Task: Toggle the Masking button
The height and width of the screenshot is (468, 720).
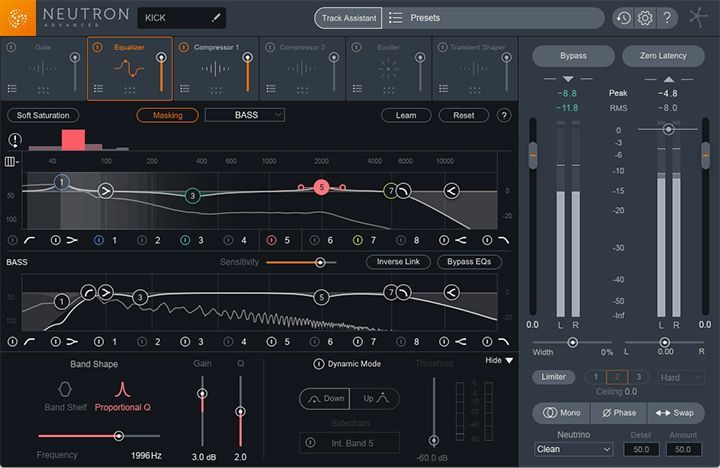Action: click(167, 115)
